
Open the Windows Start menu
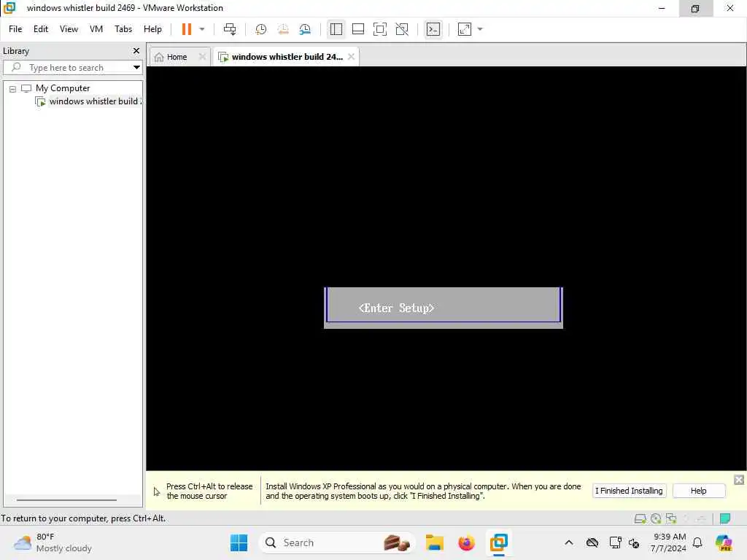coord(239,542)
